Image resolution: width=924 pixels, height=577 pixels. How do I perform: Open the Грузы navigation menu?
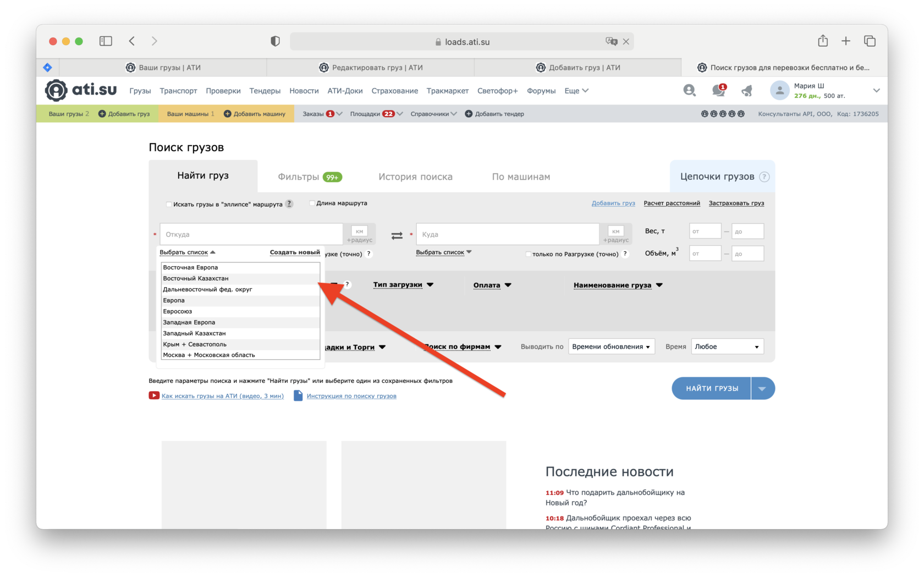click(140, 91)
